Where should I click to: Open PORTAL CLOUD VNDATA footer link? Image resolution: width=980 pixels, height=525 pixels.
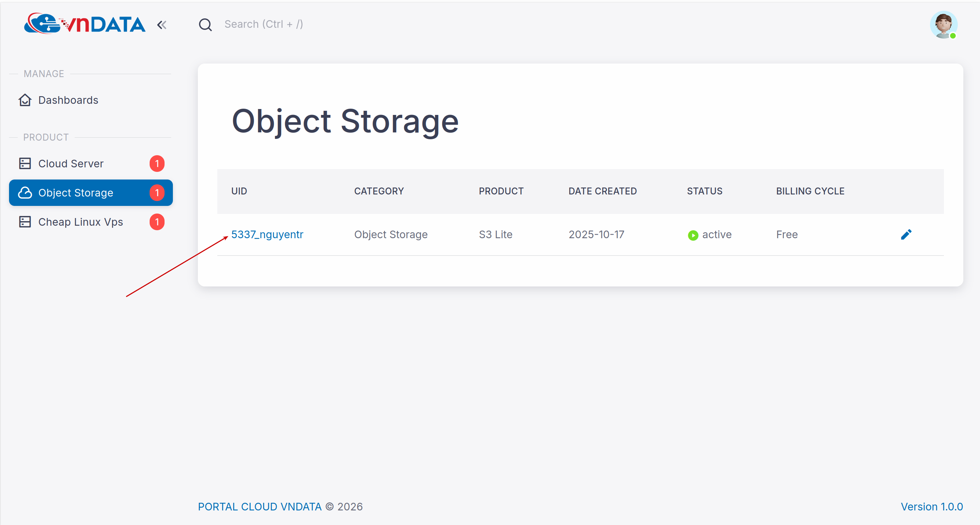[260, 507]
